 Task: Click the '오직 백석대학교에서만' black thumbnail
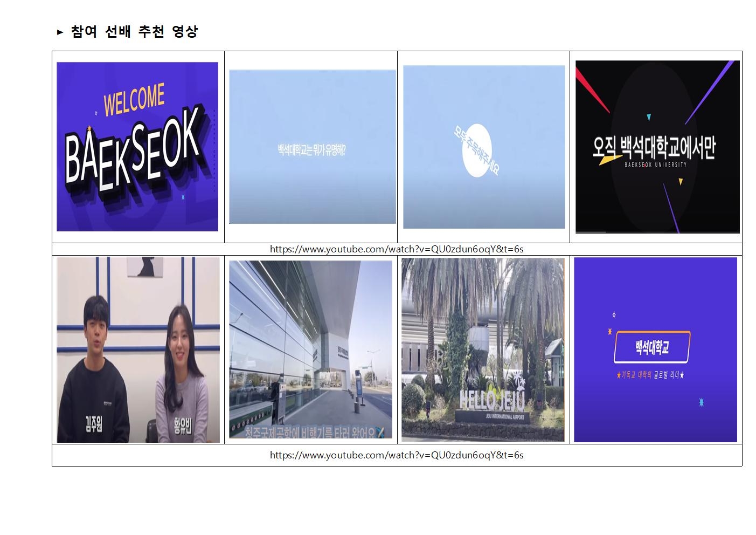click(x=657, y=147)
